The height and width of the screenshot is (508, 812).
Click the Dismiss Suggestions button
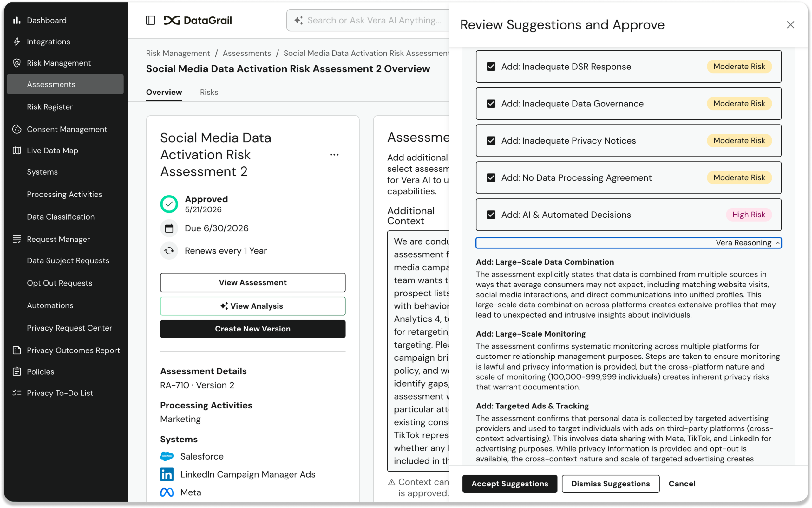[610, 484]
